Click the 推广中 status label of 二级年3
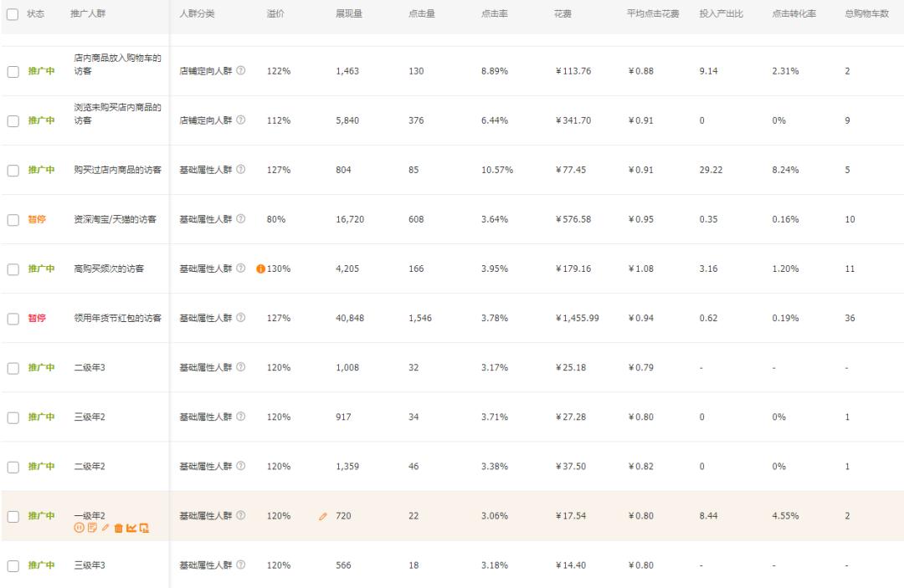904x588 pixels. pos(41,367)
